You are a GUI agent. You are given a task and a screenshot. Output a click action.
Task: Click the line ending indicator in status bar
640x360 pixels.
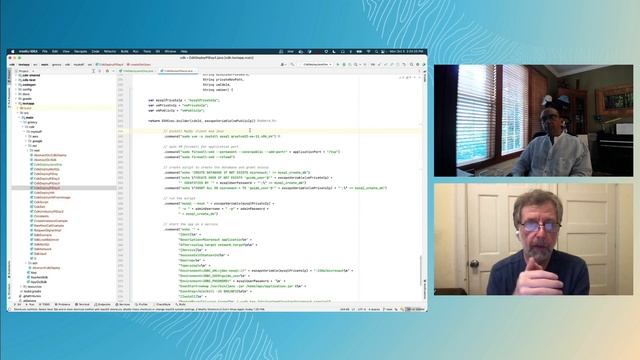click(353, 309)
